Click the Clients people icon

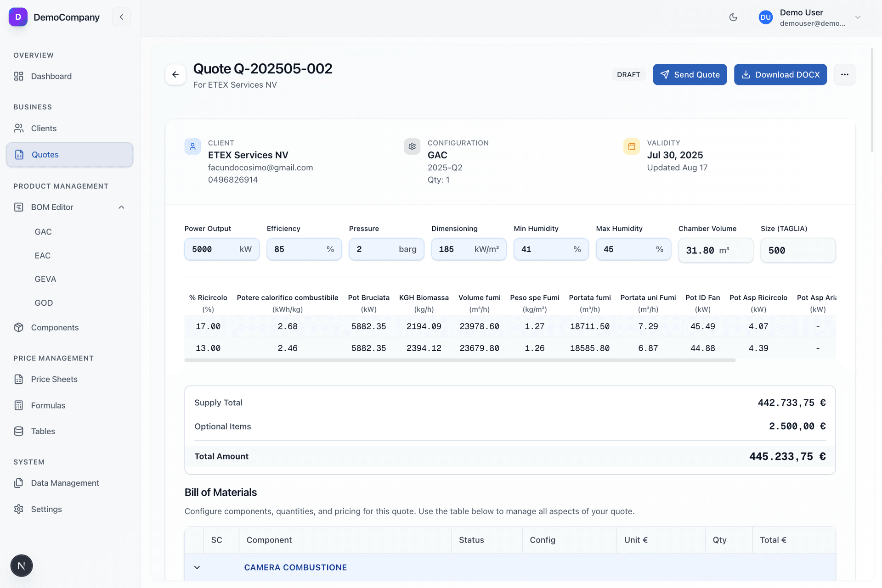pyautogui.click(x=18, y=129)
